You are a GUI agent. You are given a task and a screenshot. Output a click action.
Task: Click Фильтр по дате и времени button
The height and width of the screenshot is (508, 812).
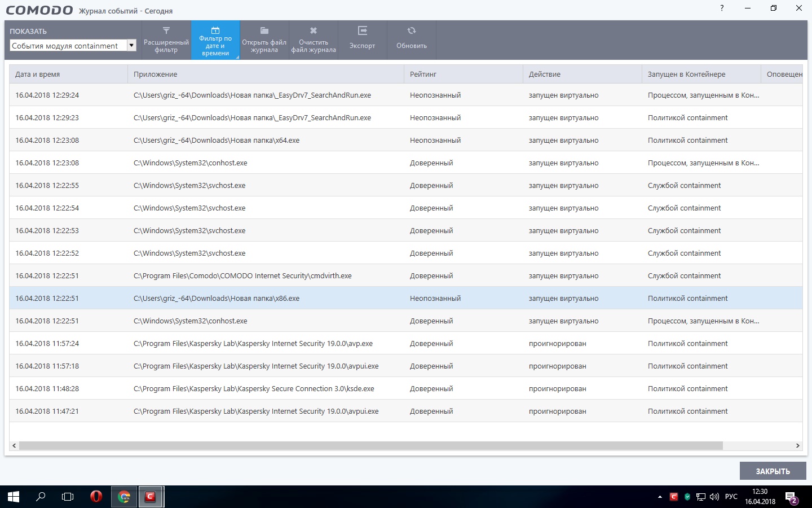[x=215, y=40]
